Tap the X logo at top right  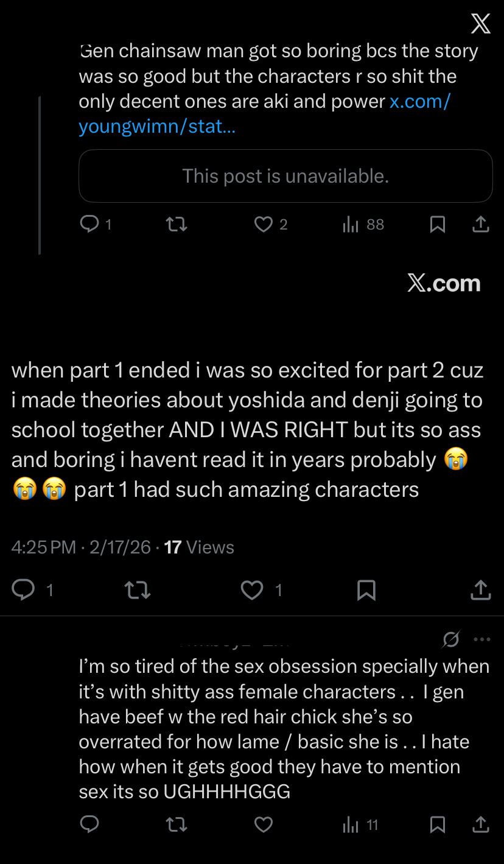[x=480, y=24]
